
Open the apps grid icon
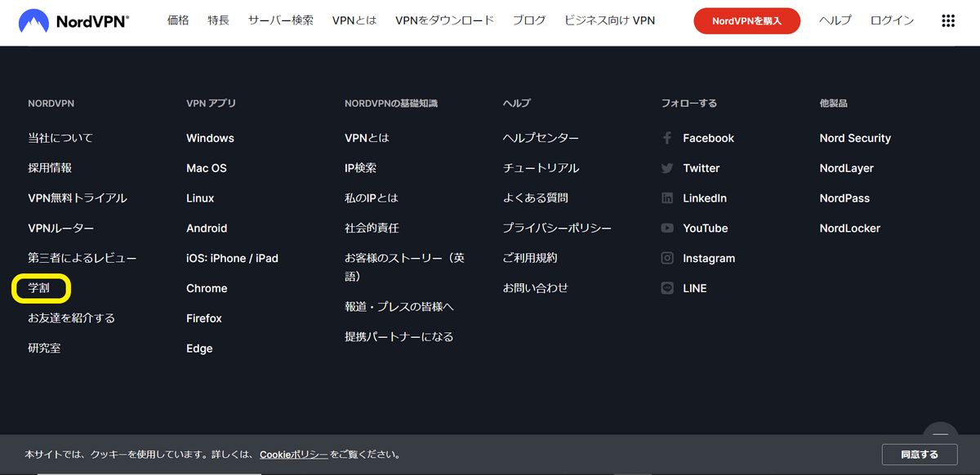(948, 20)
